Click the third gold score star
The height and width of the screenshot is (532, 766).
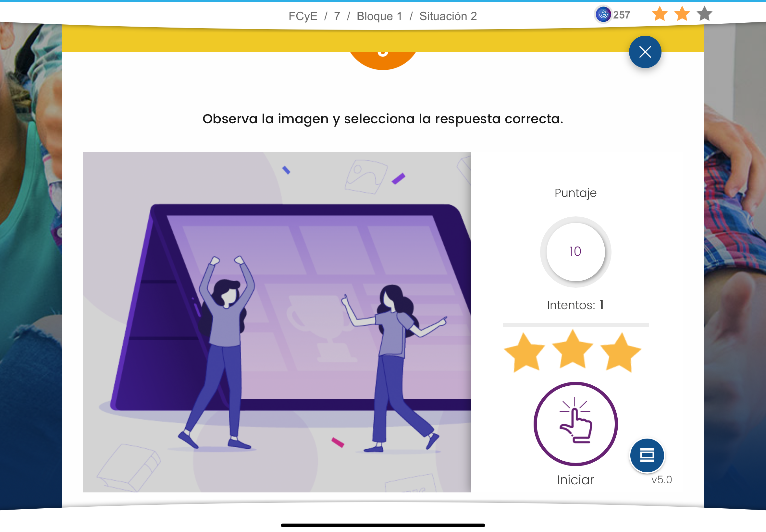pyautogui.click(x=621, y=352)
